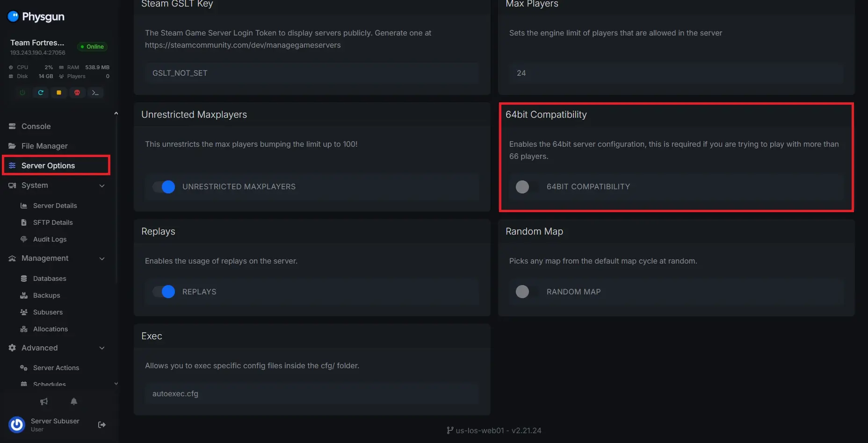
Task: Open the SFTP Details link
Action: [x=53, y=222]
